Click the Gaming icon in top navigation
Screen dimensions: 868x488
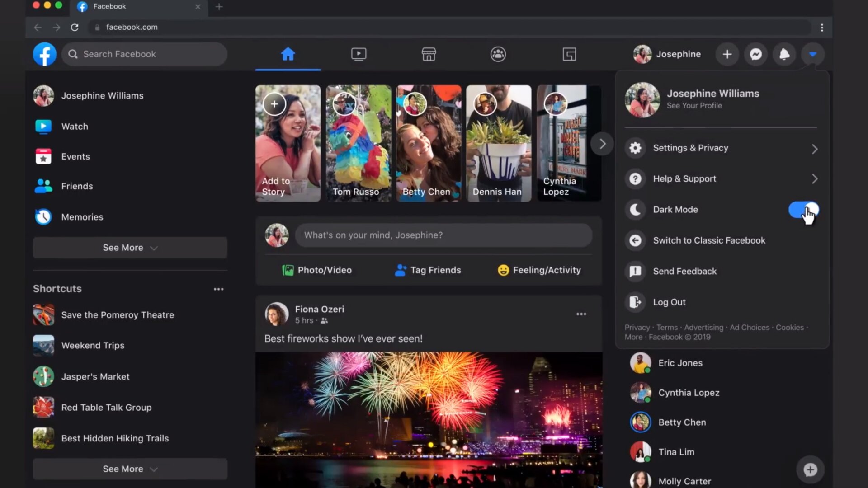(x=569, y=54)
